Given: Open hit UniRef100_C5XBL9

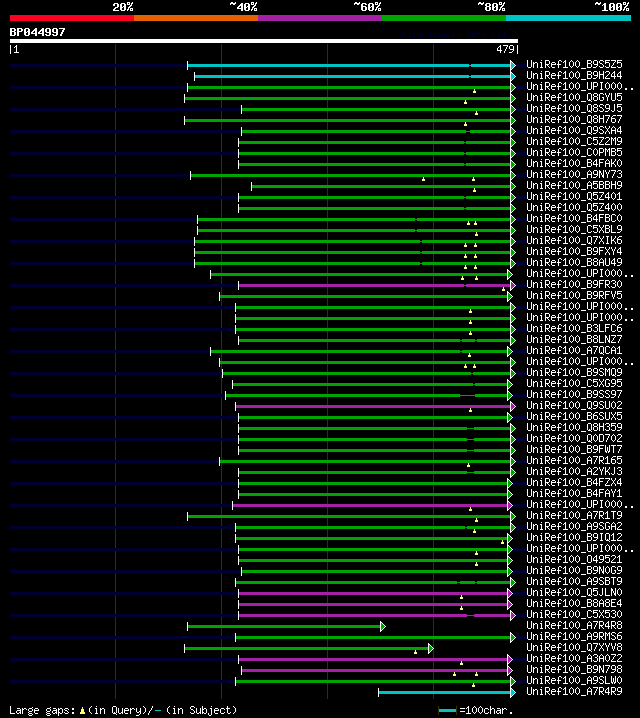Looking at the screenshot, I should 574,229.
